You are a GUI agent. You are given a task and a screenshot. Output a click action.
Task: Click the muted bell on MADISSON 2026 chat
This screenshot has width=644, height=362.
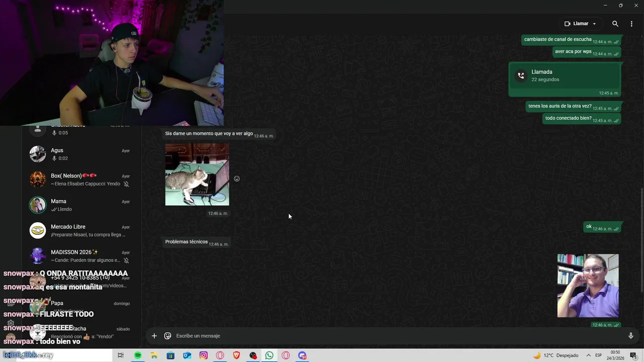pos(126,260)
